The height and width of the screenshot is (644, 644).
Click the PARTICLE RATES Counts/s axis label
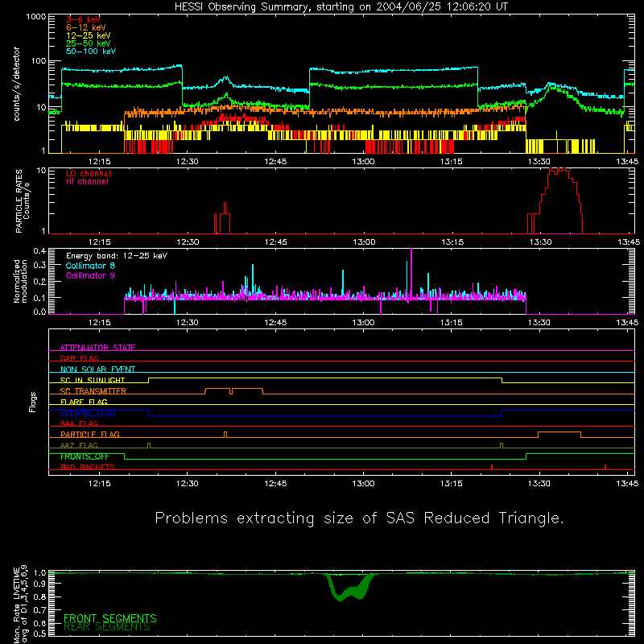coord(23,201)
